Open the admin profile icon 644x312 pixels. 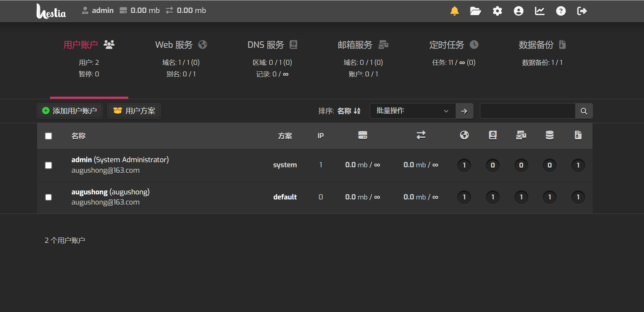[x=518, y=11]
